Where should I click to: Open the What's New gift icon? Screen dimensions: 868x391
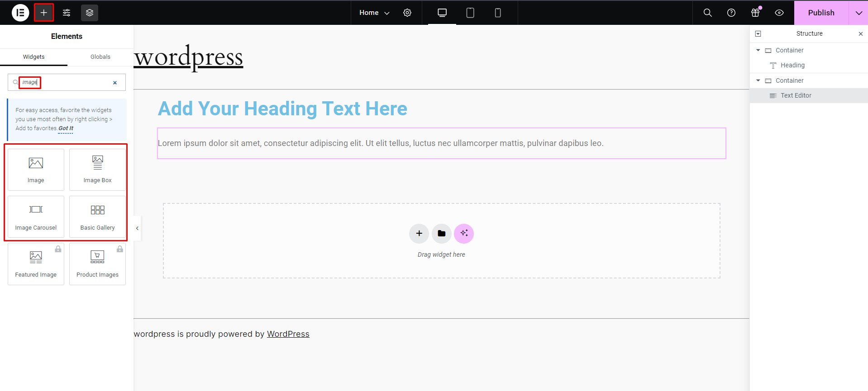coord(755,13)
